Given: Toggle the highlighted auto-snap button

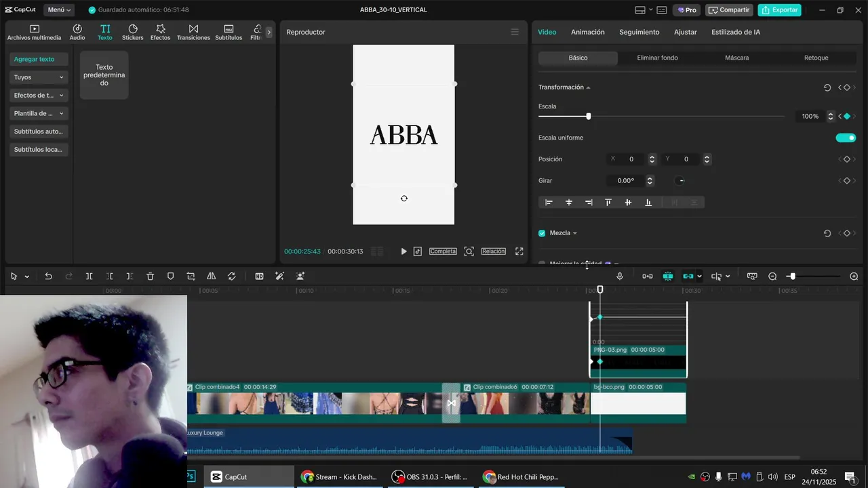Looking at the screenshot, I should [668, 277].
